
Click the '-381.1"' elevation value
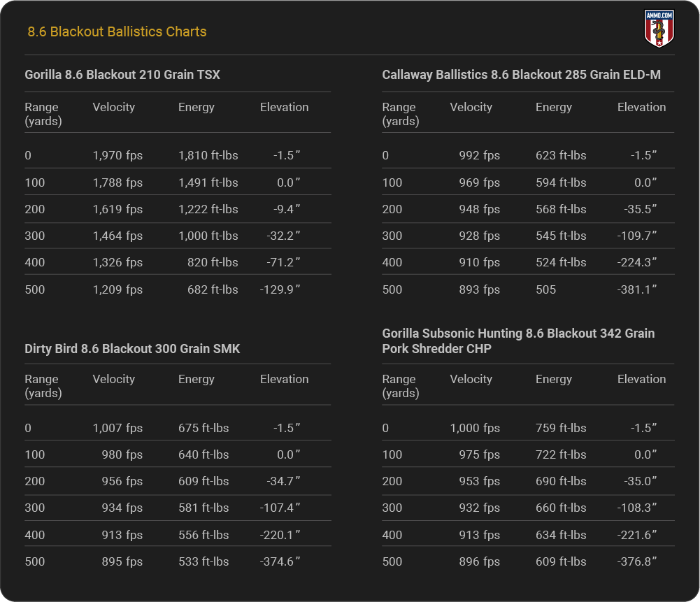tap(637, 289)
